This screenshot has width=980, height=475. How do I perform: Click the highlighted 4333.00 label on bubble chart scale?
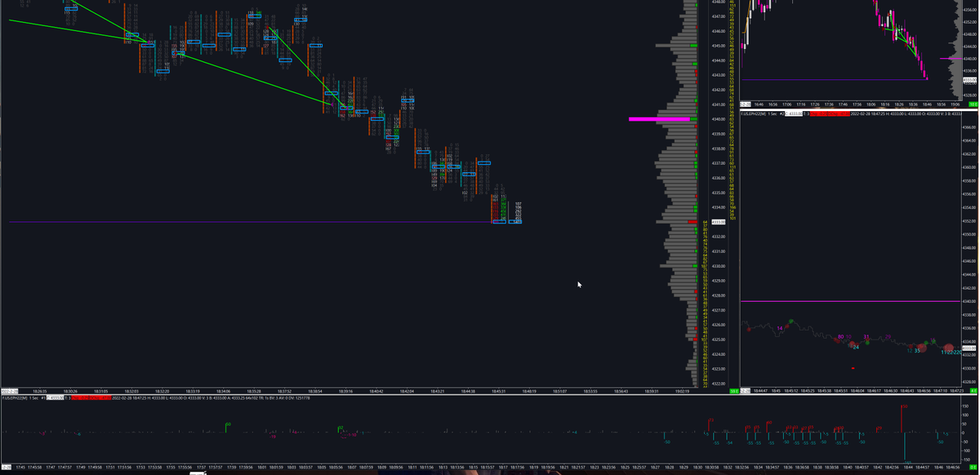[x=969, y=348]
